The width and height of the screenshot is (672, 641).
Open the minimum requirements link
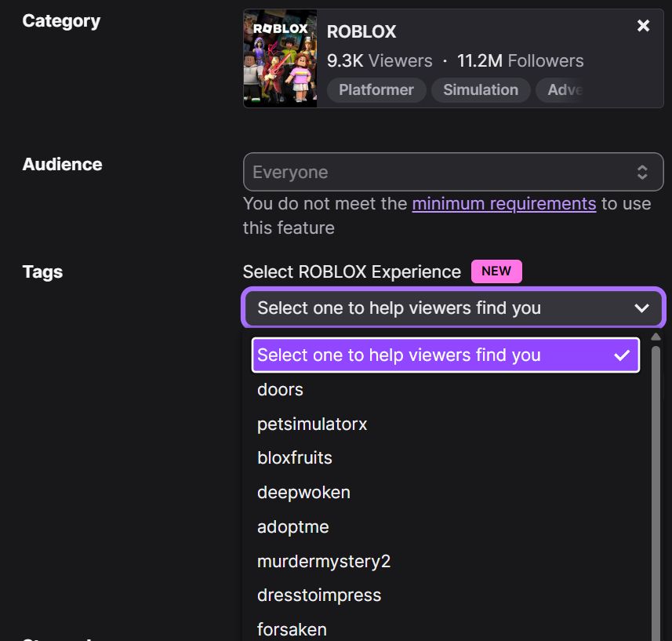pos(503,203)
